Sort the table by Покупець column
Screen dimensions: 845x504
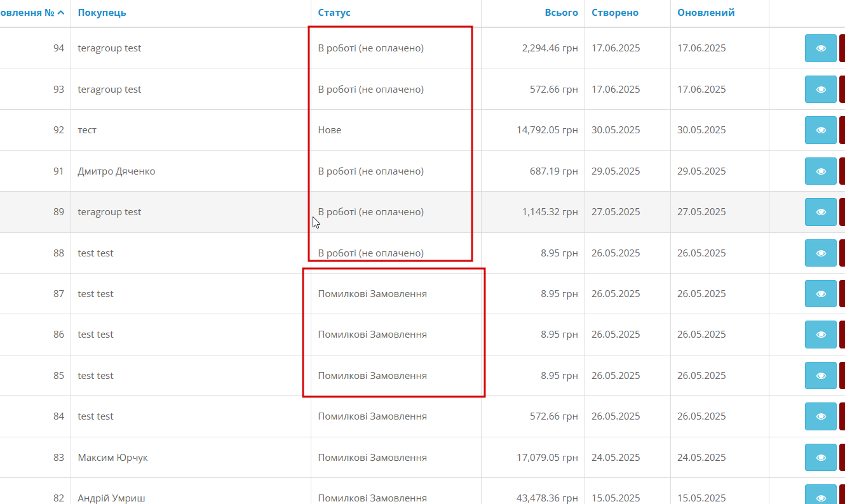click(102, 13)
